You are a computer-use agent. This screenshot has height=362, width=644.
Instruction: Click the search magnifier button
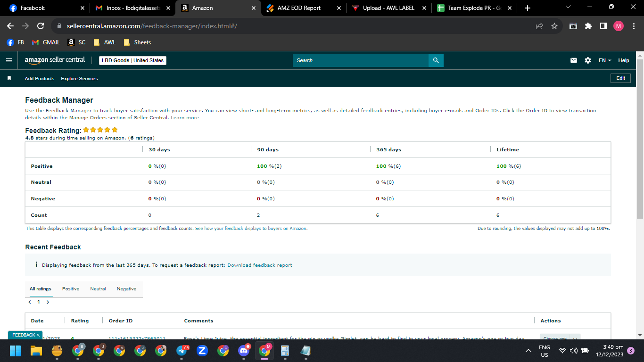pyautogui.click(x=436, y=60)
